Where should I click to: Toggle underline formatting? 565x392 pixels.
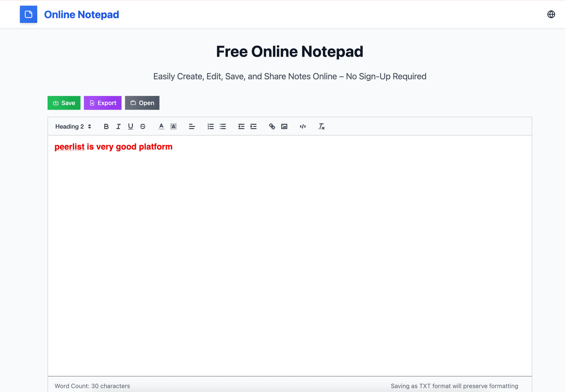pos(130,126)
